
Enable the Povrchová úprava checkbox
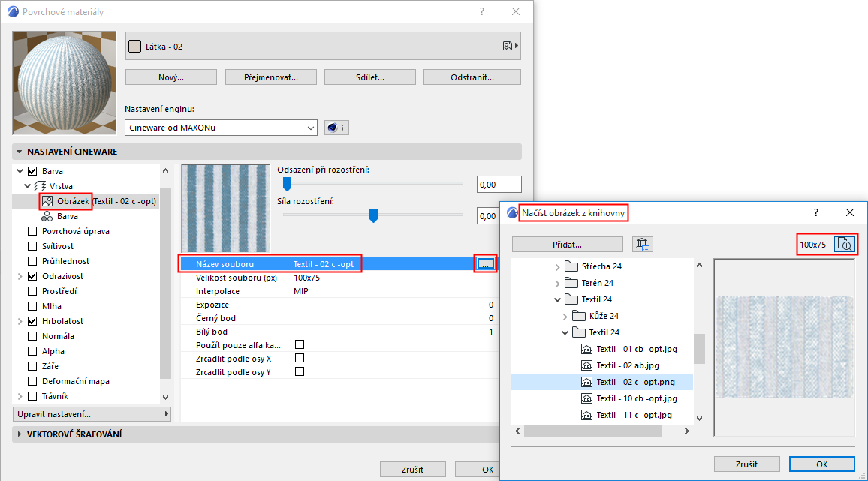[32, 231]
